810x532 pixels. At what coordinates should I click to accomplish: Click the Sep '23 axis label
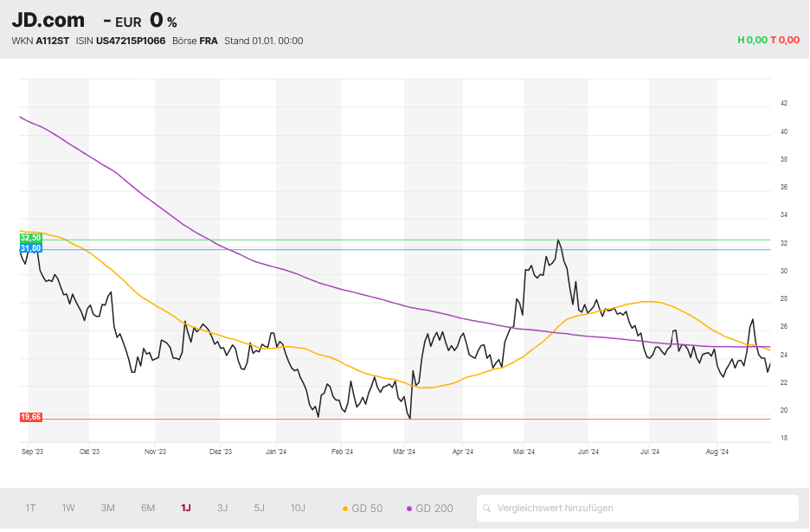[x=32, y=452]
